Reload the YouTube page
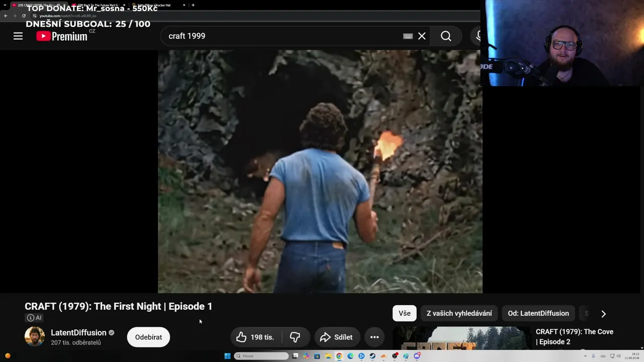Screen dimensions: 644x362 [24, 16]
